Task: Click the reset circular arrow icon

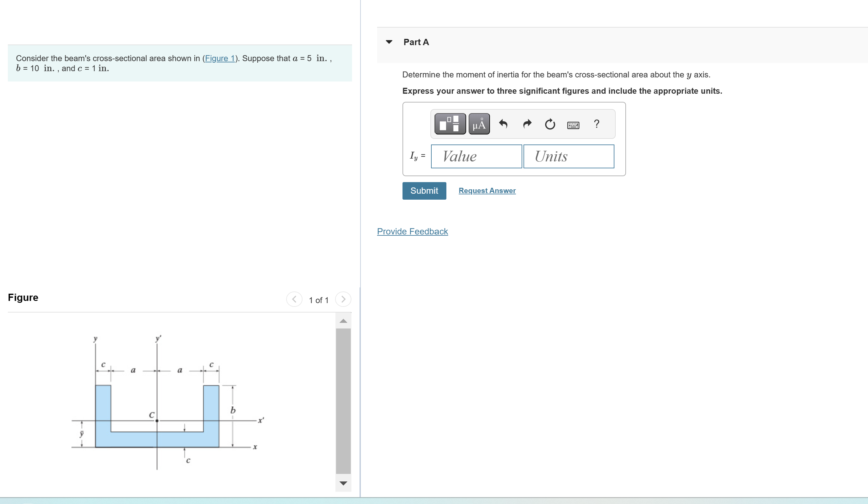Action: [x=550, y=124]
